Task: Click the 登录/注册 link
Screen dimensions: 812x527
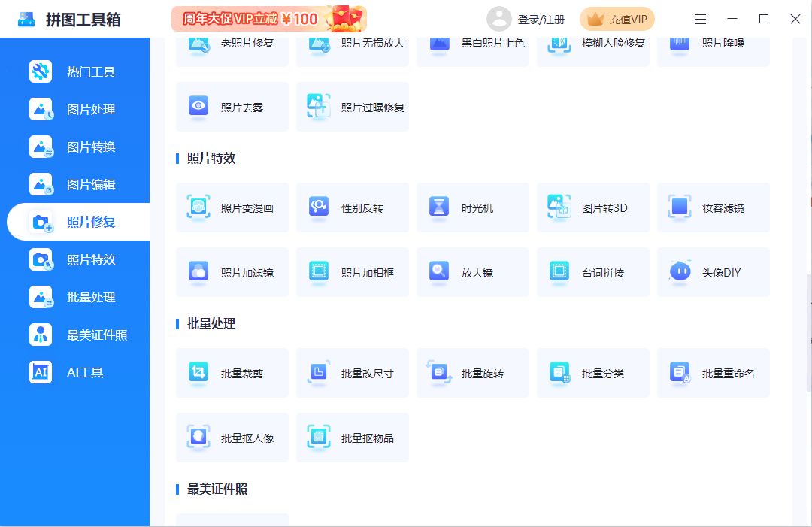Action: [x=541, y=20]
